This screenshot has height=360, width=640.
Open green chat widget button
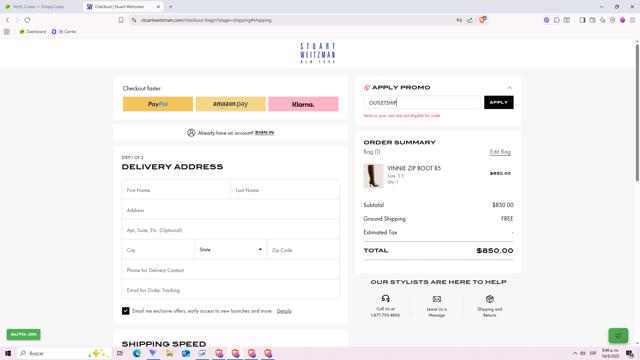point(618,336)
